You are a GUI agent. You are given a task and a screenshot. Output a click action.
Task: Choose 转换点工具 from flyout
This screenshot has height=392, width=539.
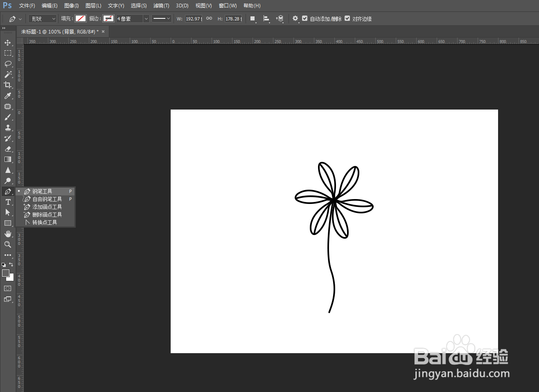(x=46, y=222)
